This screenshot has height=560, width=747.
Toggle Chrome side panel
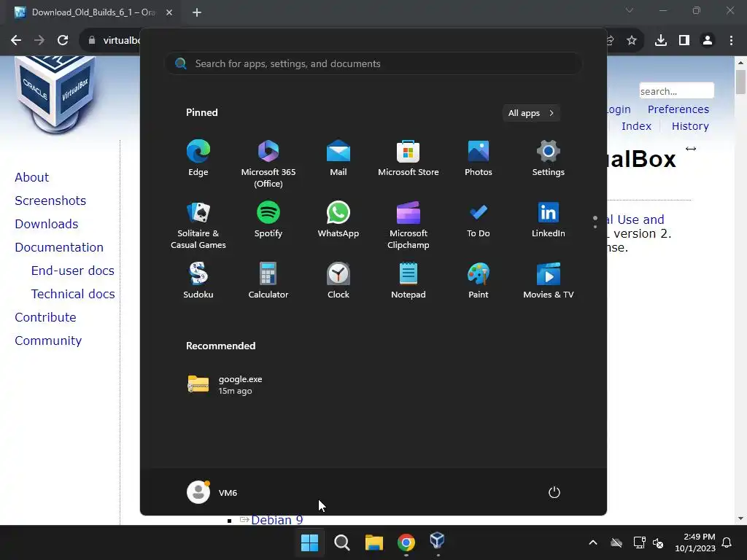tap(684, 41)
